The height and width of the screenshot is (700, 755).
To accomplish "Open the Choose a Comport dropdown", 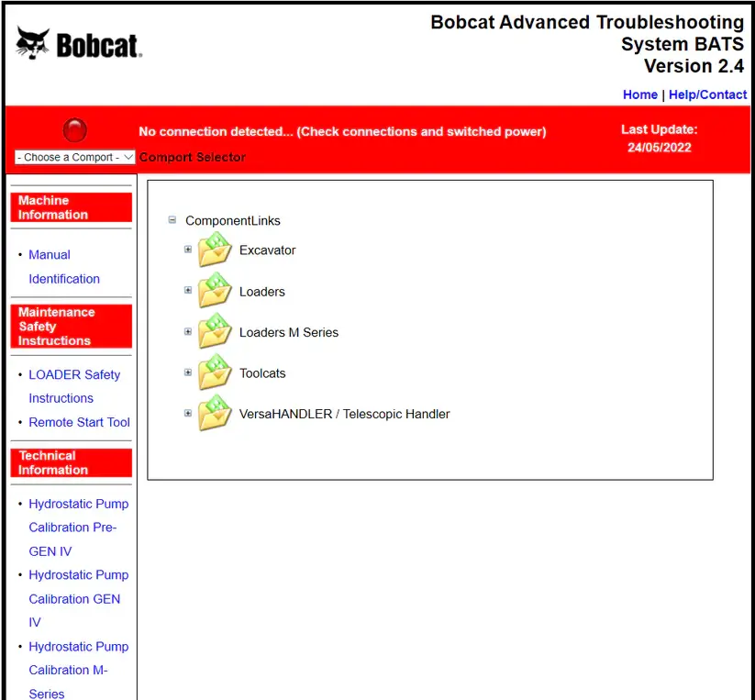I will [75, 158].
